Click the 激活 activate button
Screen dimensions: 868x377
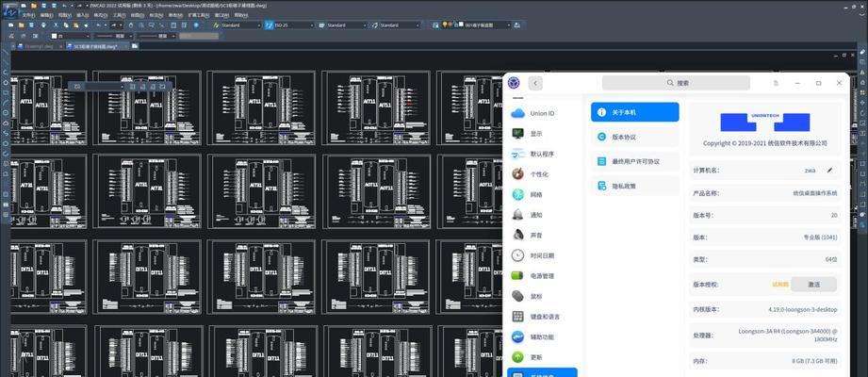pyautogui.click(x=813, y=284)
